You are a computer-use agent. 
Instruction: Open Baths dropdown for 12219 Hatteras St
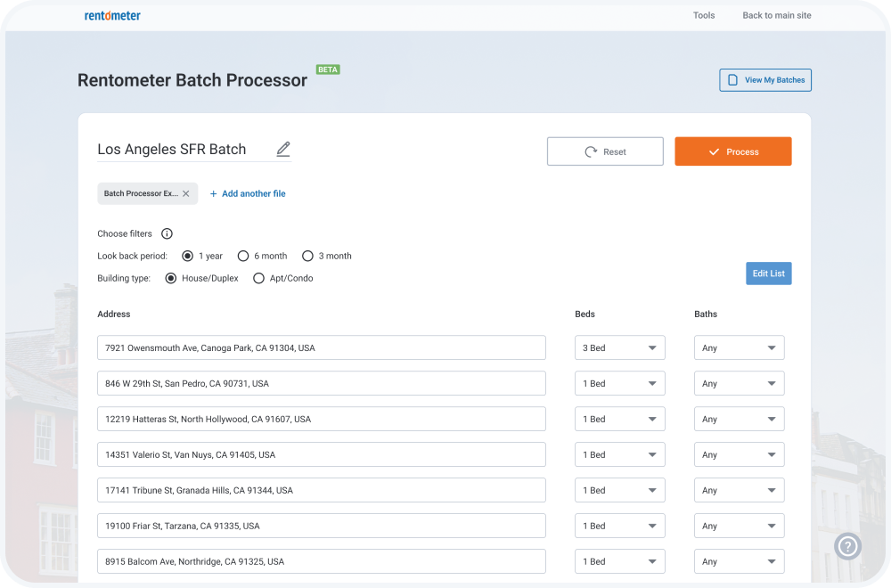740,420
